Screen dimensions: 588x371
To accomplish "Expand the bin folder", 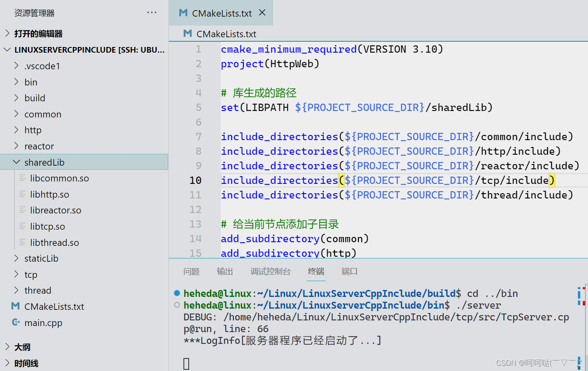I will click(17, 82).
